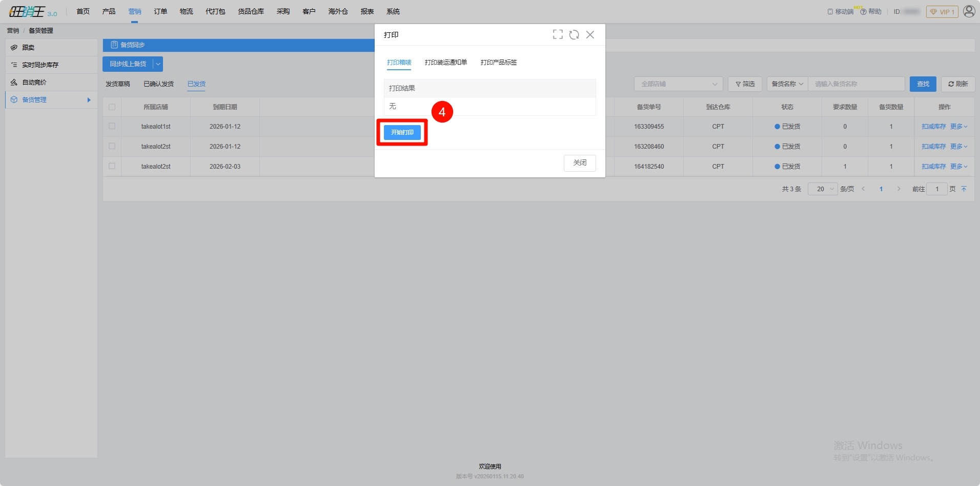Expand the 全部店铺 store dropdown

[678, 84]
